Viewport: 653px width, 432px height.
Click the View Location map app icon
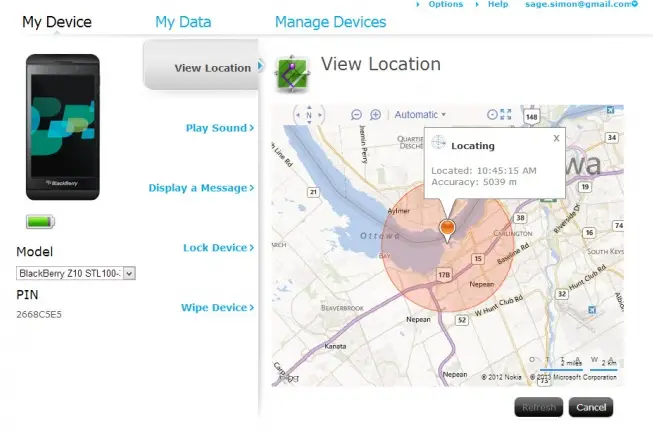pyautogui.click(x=292, y=74)
